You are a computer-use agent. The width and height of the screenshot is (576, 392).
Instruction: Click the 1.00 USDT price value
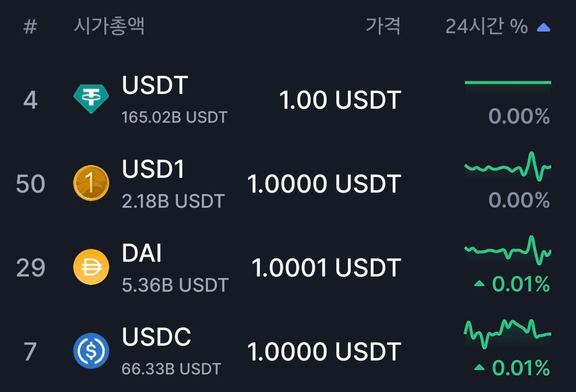pos(340,100)
